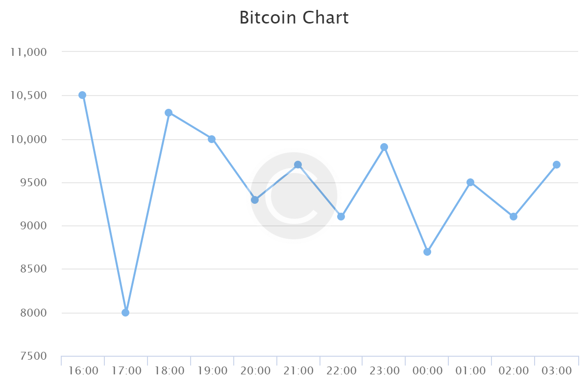Click the 18:00 data point on the line
The width and height of the screenshot is (588, 392).
click(x=169, y=113)
